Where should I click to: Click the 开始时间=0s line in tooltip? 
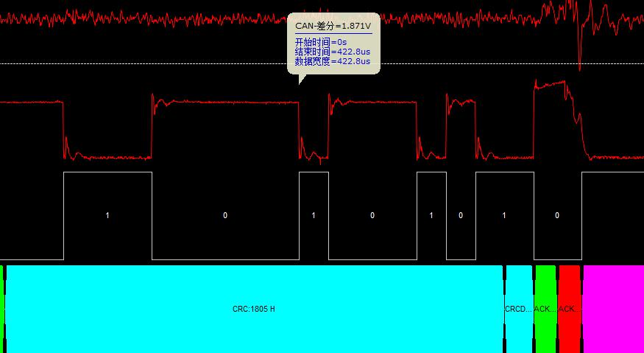(321, 43)
